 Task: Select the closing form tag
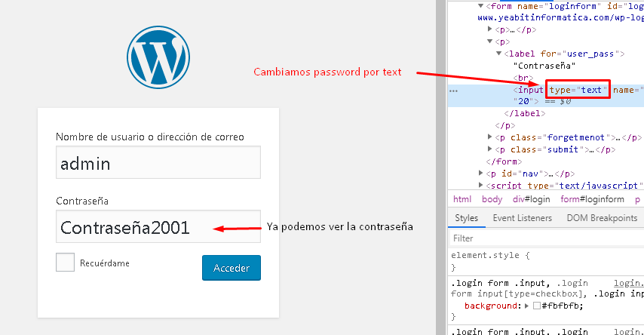504,161
